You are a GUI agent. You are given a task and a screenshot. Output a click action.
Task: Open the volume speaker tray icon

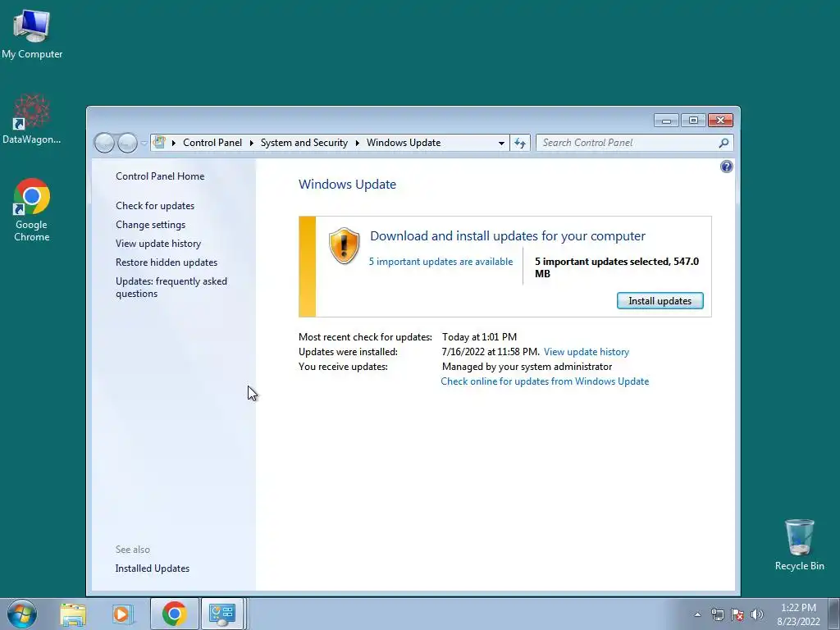coord(757,614)
